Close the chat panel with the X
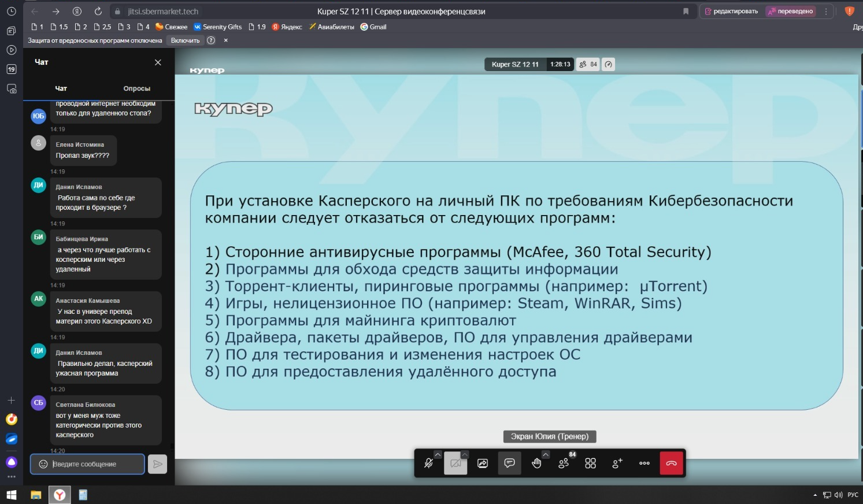The image size is (863, 504). click(x=158, y=62)
